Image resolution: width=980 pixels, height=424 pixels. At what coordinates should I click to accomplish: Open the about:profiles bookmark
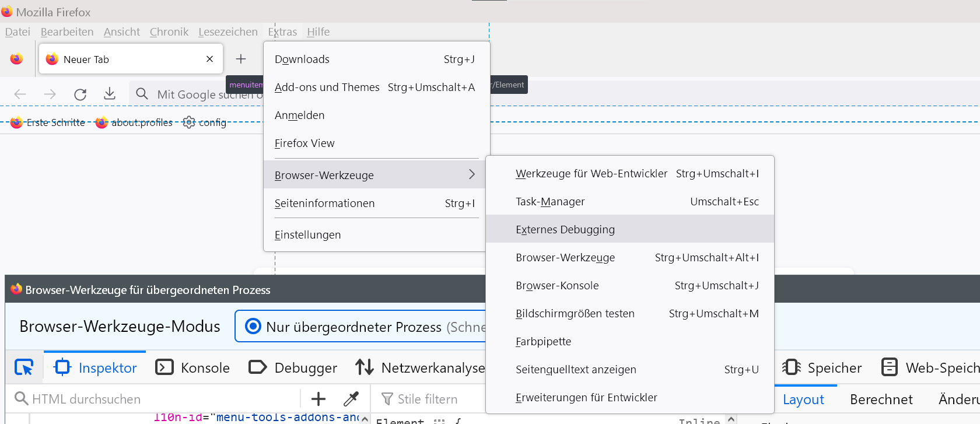pos(135,122)
